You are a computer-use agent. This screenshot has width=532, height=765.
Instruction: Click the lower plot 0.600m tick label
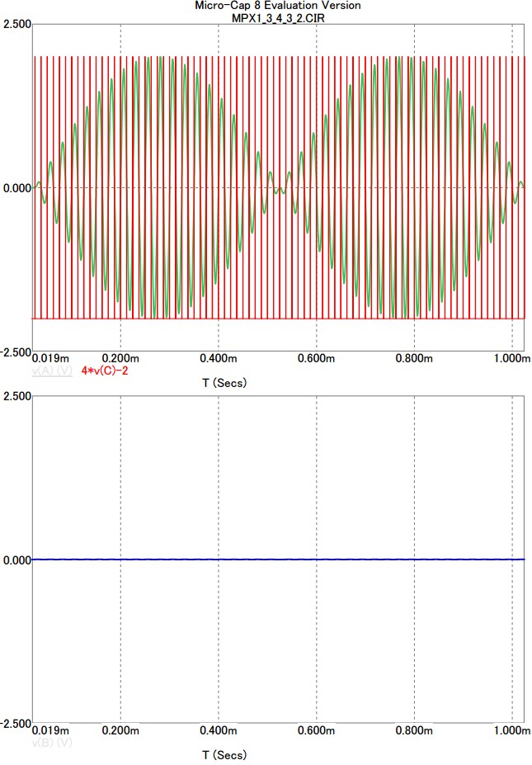coord(316,730)
